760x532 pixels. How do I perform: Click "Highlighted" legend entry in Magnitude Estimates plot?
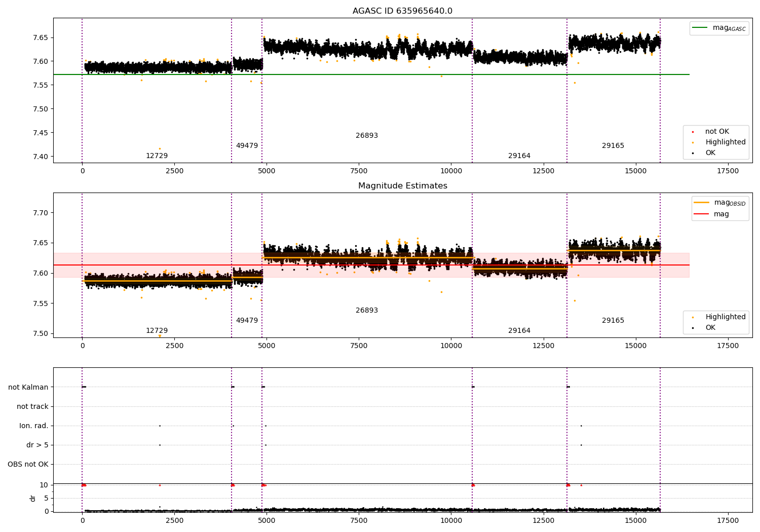[x=719, y=317]
